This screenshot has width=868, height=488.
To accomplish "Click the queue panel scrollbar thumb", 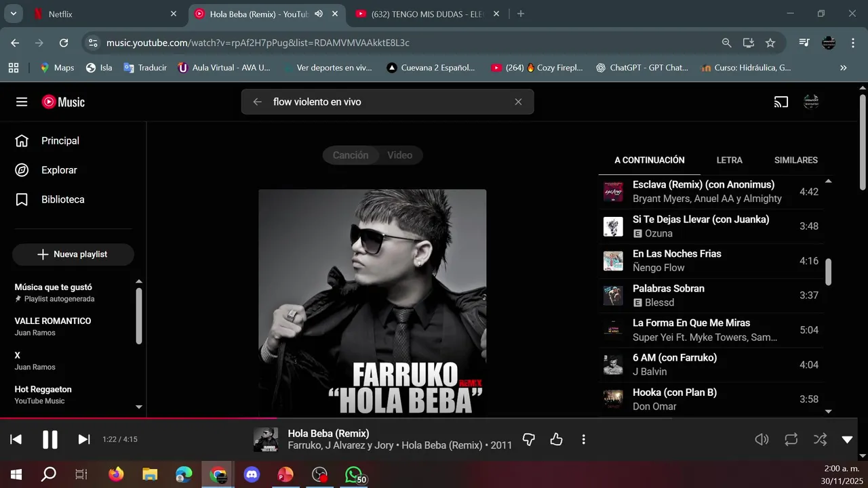I will [828, 271].
